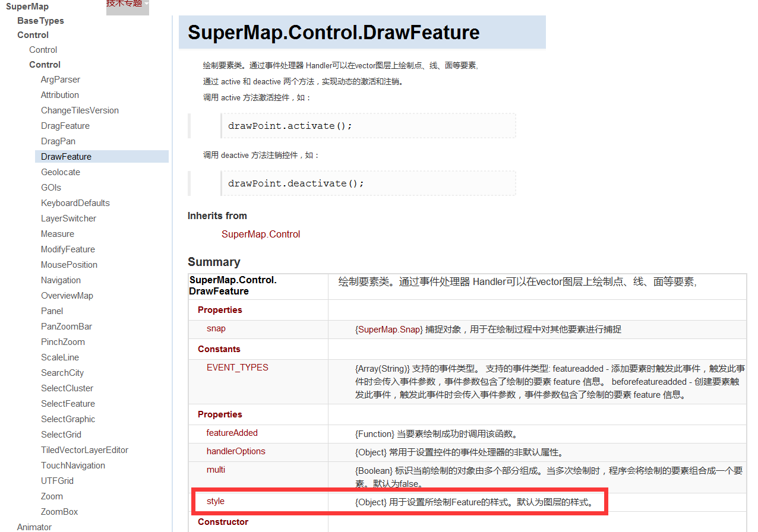Click the Inherits from heading
This screenshot has height=532, width=758.
tap(217, 216)
